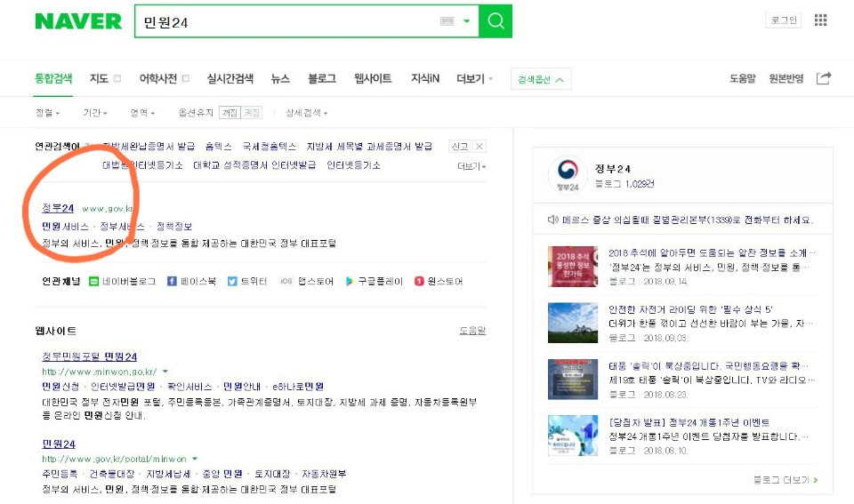Expand arrow next to gov.kr/portal/minwon URL
This screenshot has width=854, height=504.
(195, 459)
